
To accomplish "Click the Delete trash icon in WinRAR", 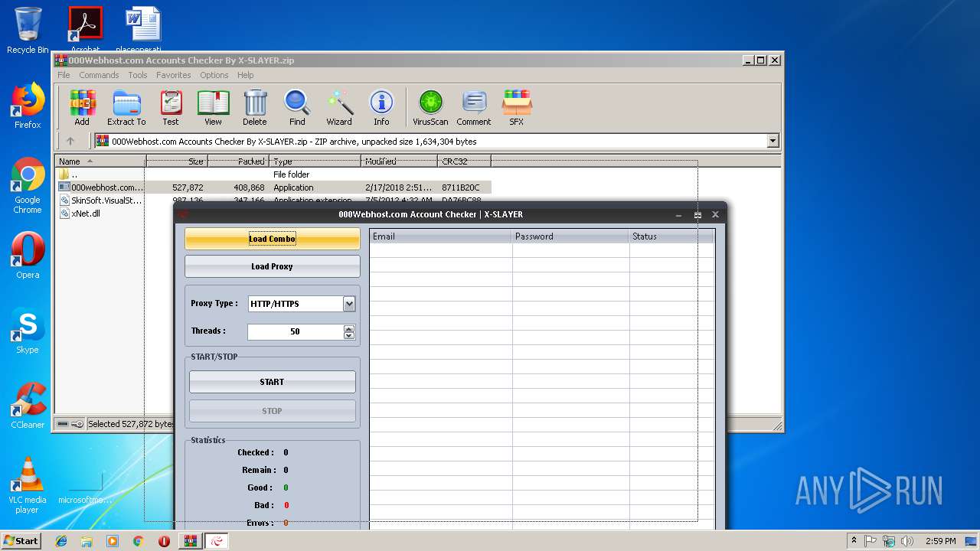I will [x=255, y=107].
